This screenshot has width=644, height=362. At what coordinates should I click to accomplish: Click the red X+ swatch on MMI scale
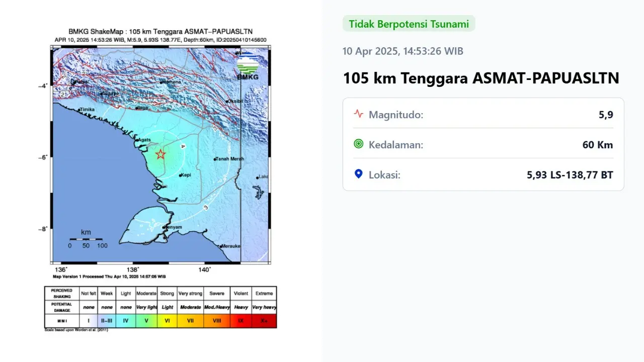point(263,320)
